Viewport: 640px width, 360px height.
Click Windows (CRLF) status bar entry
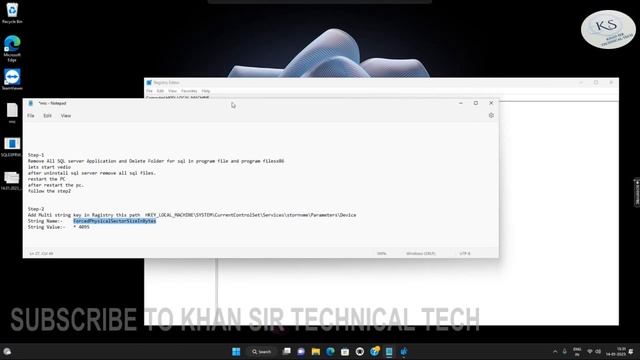tap(421, 253)
